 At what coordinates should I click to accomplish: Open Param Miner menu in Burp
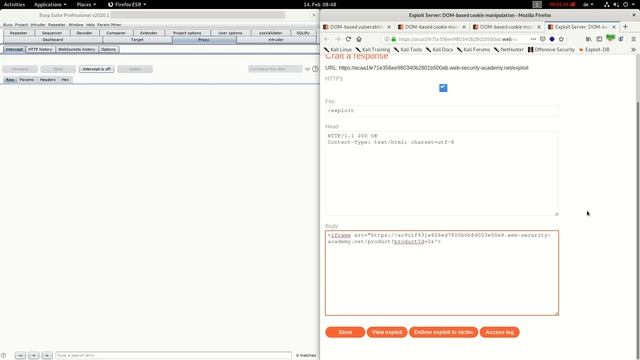click(109, 24)
